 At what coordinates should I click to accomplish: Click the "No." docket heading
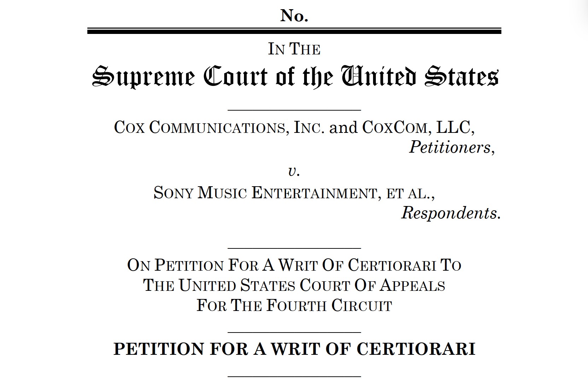[294, 16]
